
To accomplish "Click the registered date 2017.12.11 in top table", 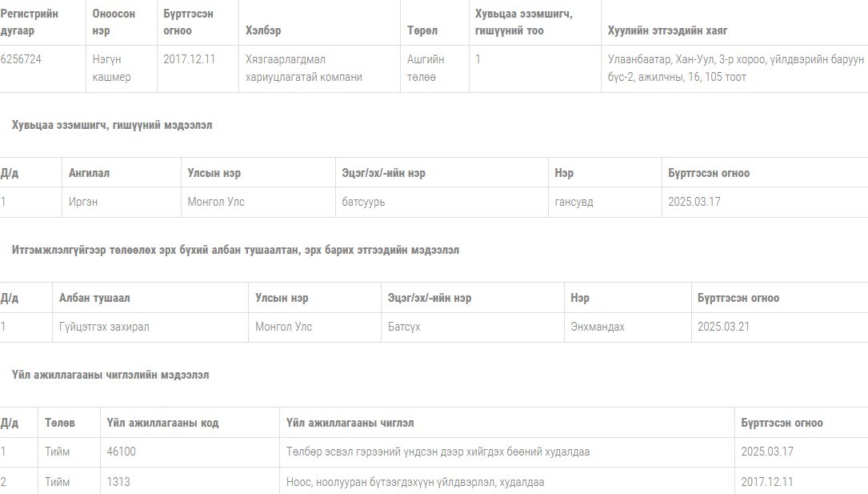I will tap(189, 59).
